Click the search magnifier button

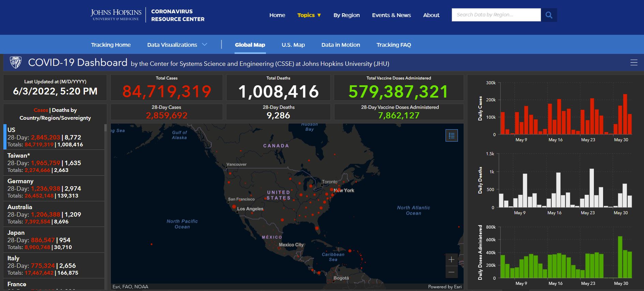[549, 15]
